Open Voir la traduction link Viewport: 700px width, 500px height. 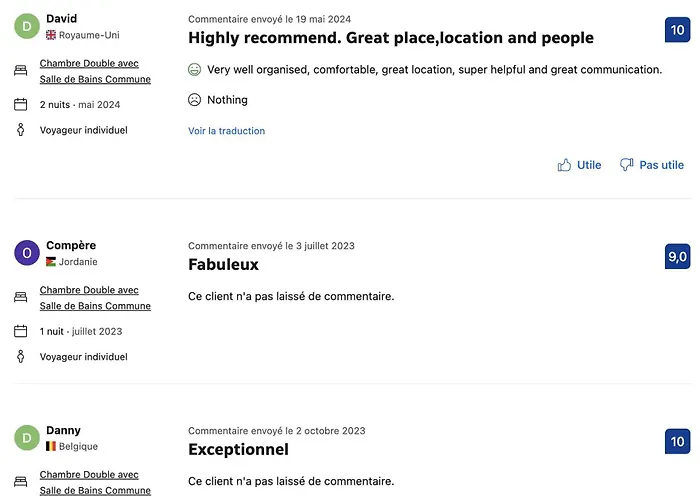tap(226, 131)
